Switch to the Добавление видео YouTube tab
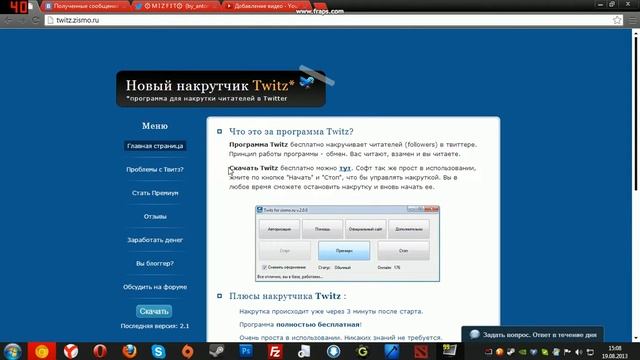 (265, 6)
